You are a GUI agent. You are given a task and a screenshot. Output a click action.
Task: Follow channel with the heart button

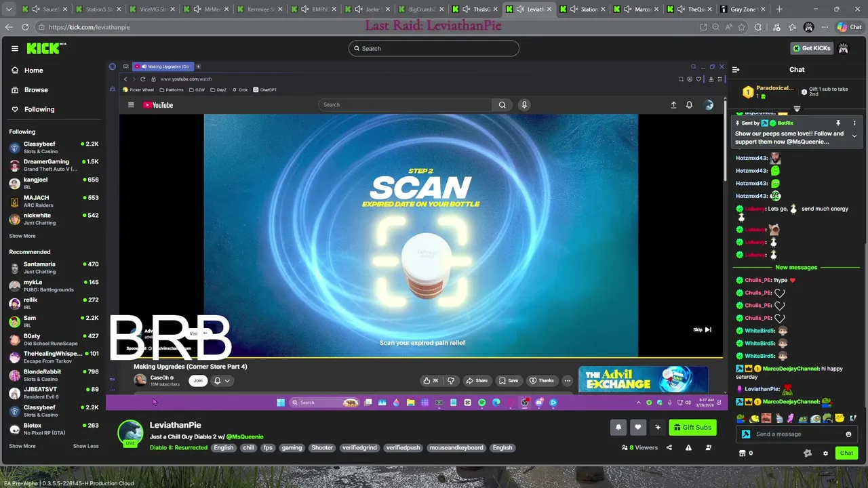[x=637, y=427]
